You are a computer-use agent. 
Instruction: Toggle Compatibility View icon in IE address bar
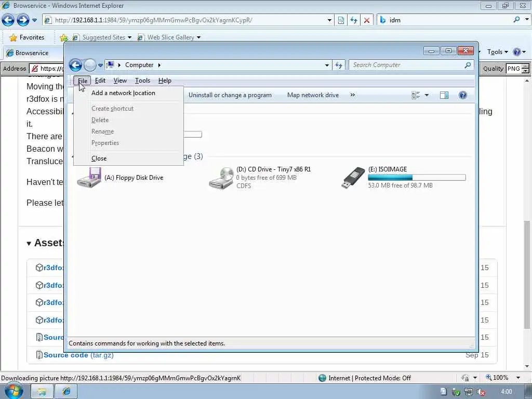pos(341,20)
